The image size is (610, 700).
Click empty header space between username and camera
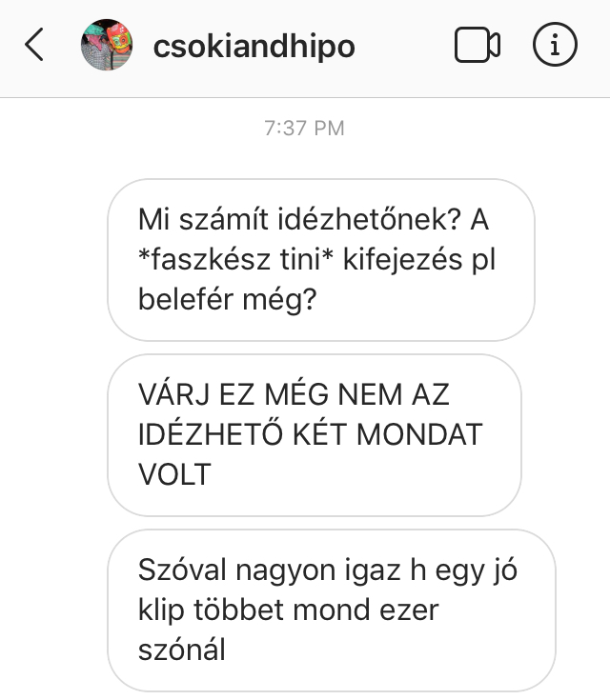(x=404, y=45)
